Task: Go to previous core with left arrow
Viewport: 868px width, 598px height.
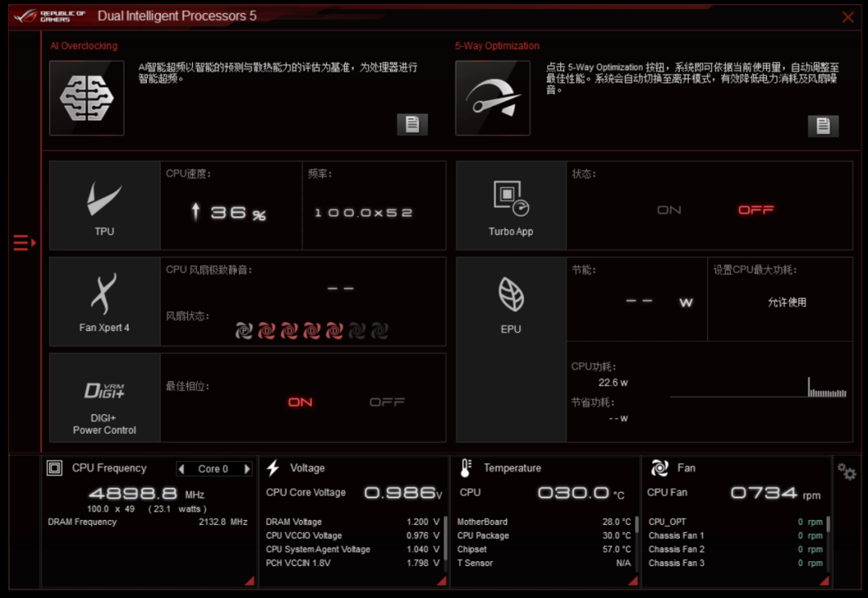Action: click(x=181, y=469)
